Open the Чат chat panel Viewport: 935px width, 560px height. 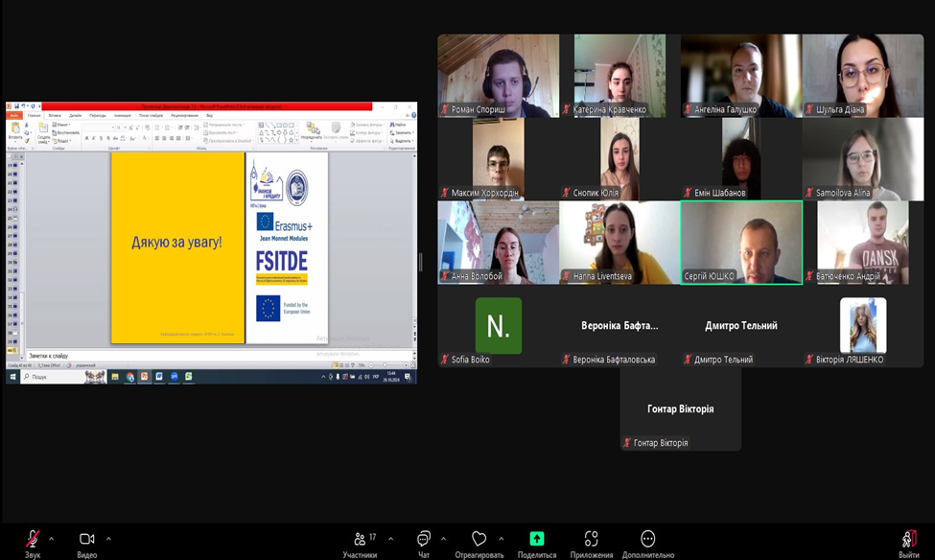coord(423,544)
